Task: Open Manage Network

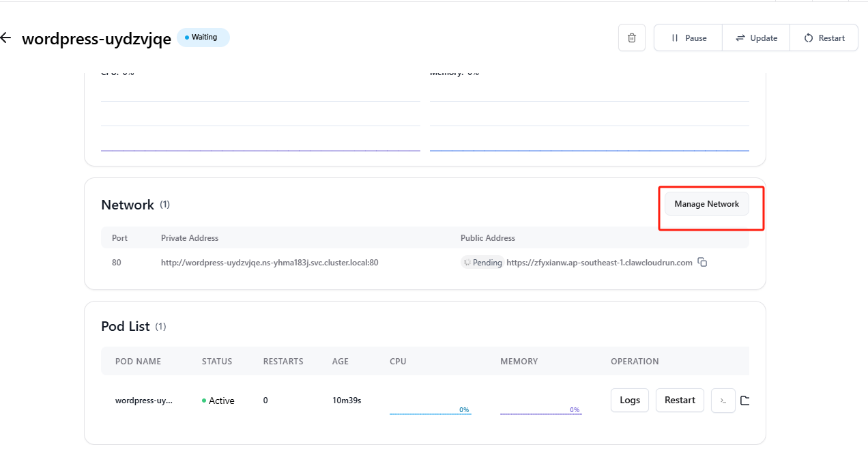Action: 706,204
